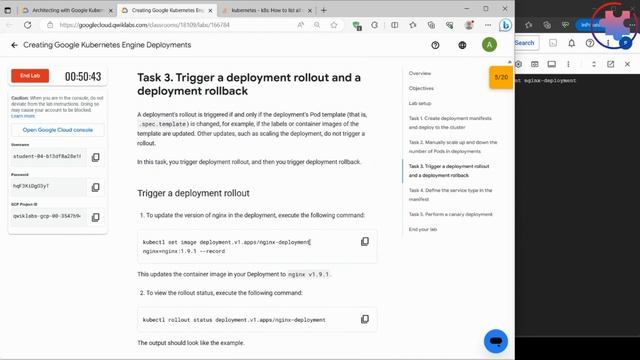Reload the Qwiklabs page
The image size is (640, 360).
27,25
